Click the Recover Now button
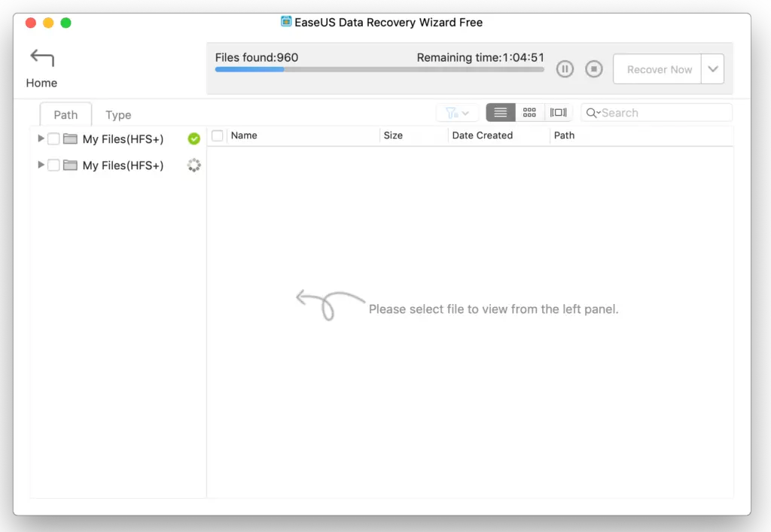The width and height of the screenshot is (771, 532). 658,69
